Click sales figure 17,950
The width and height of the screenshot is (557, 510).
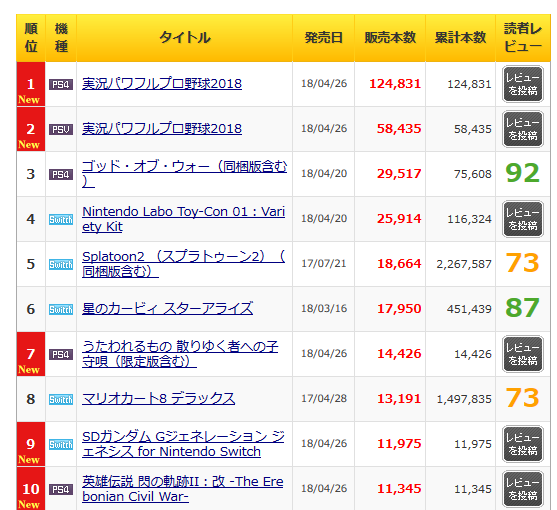click(x=399, y=309)
